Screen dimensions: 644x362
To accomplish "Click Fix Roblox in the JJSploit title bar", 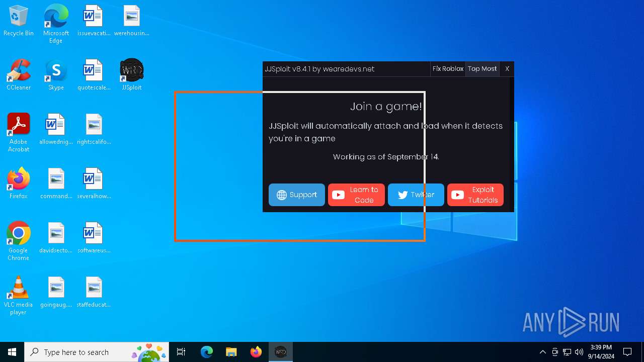I will pyautogui.click(x=448, y=69).
